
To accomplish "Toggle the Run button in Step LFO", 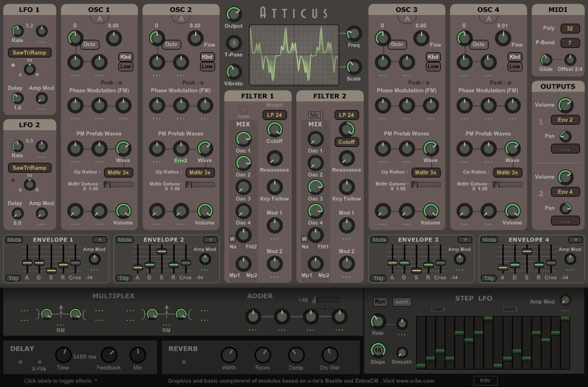I will coord(380,302).
